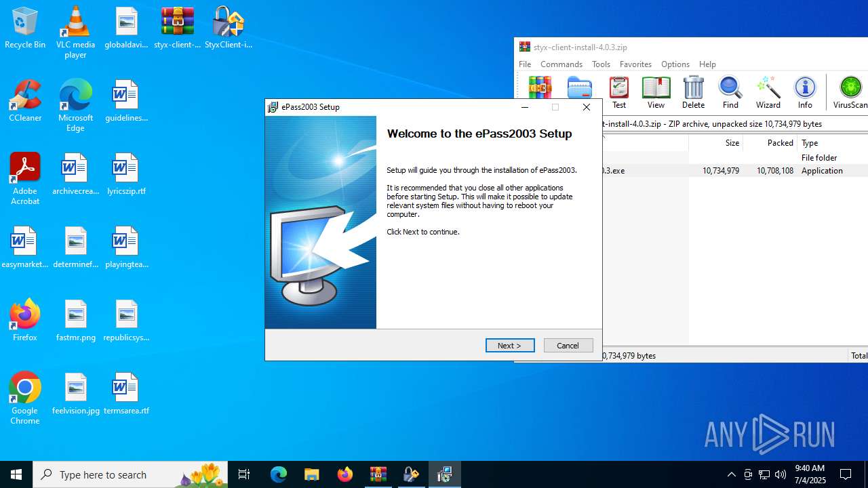Open the Windows Start menu
The height and width of the screenshot is (488, 868).
click(x=16, y=474)
